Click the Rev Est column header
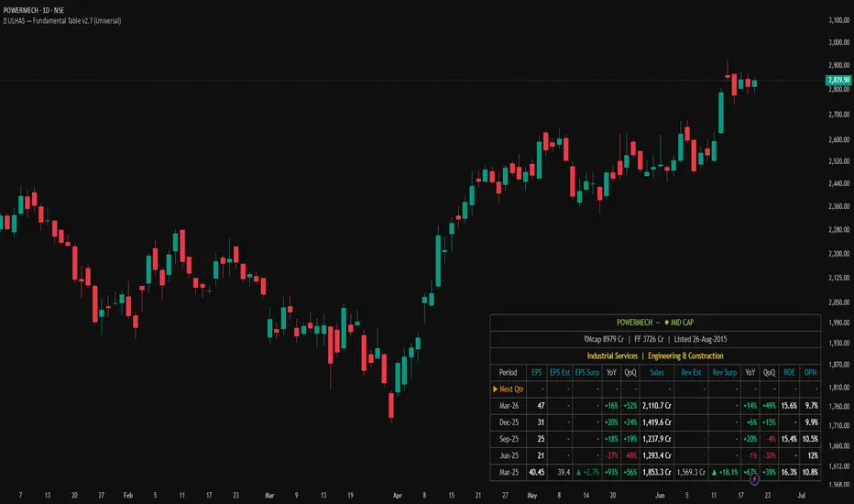The height and width of the screenshot is (504, 854). 691,373
